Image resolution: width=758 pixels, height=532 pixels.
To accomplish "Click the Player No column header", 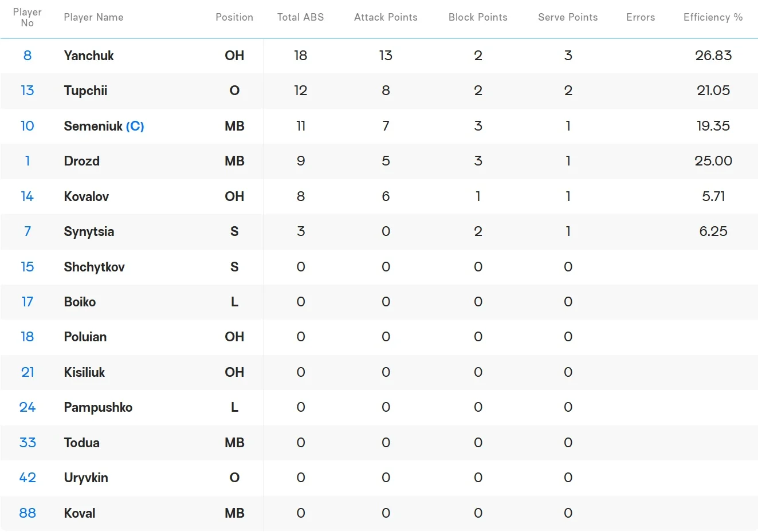I will point(27,17).
